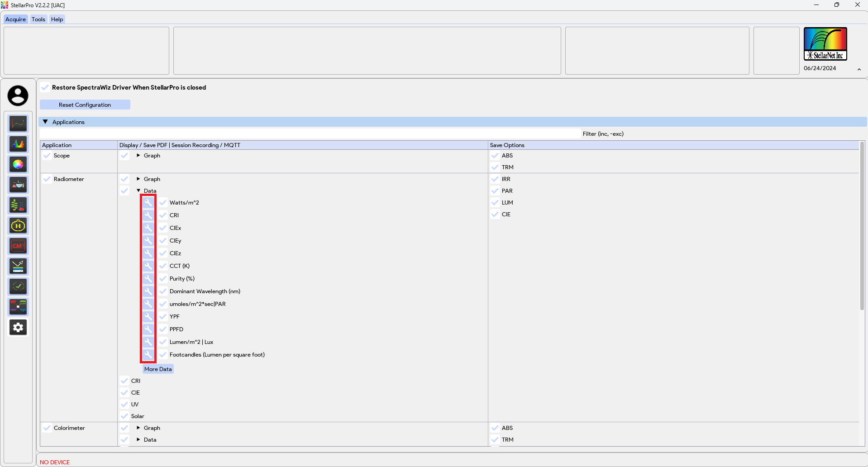Uncheck the Purity (%) data checkbox
This screenshot has width=868, height=467.
coord(163,279)
